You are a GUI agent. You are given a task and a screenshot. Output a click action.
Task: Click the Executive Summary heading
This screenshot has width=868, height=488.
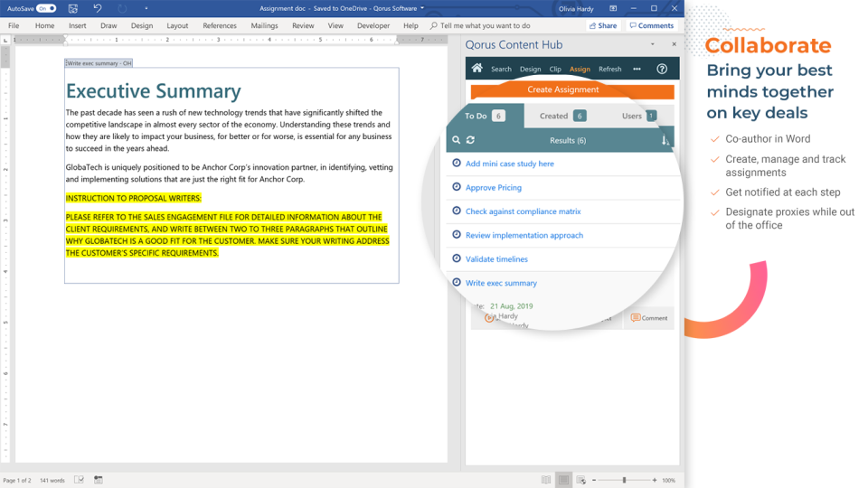pyautogui.click(x=154, y=90)
